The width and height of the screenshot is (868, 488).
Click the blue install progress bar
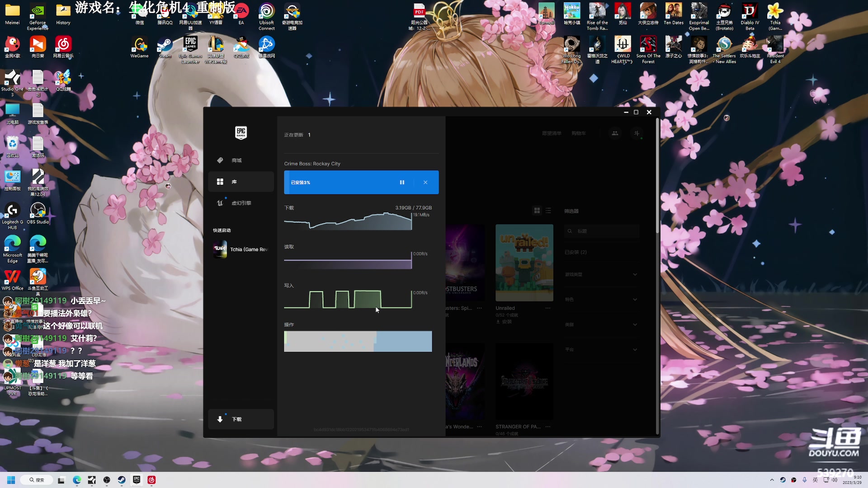[361, 183]
